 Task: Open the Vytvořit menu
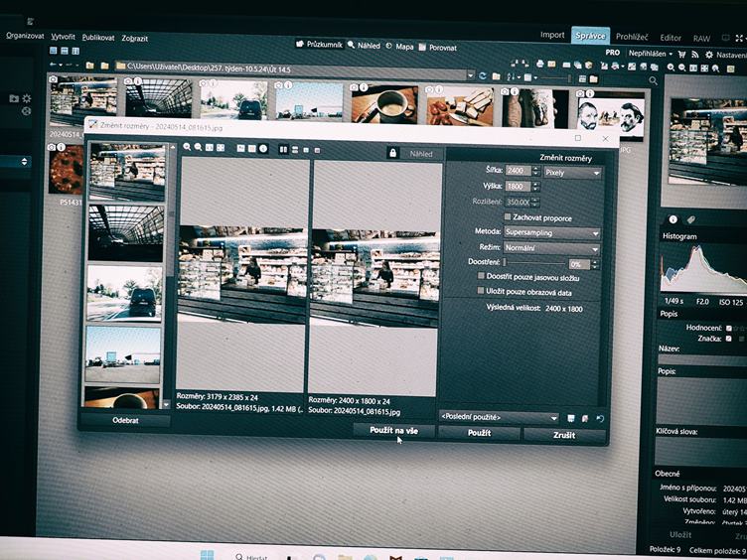click(x=63, y=37)
